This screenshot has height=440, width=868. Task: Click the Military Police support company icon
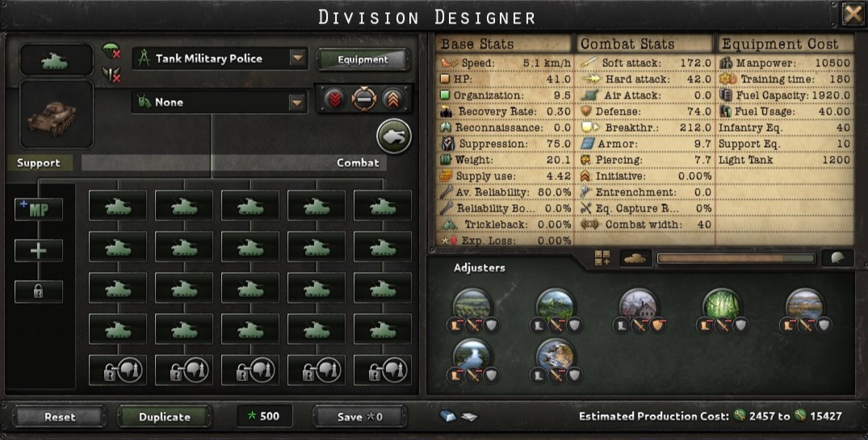(38, 209)
